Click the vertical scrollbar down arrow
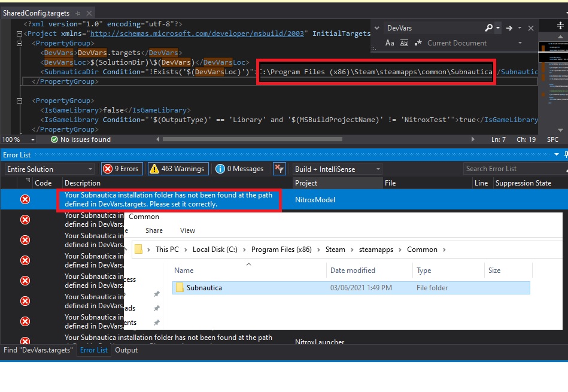Image resolution: width=568 pixels, height=392 pixels. (x=560, y=130)
